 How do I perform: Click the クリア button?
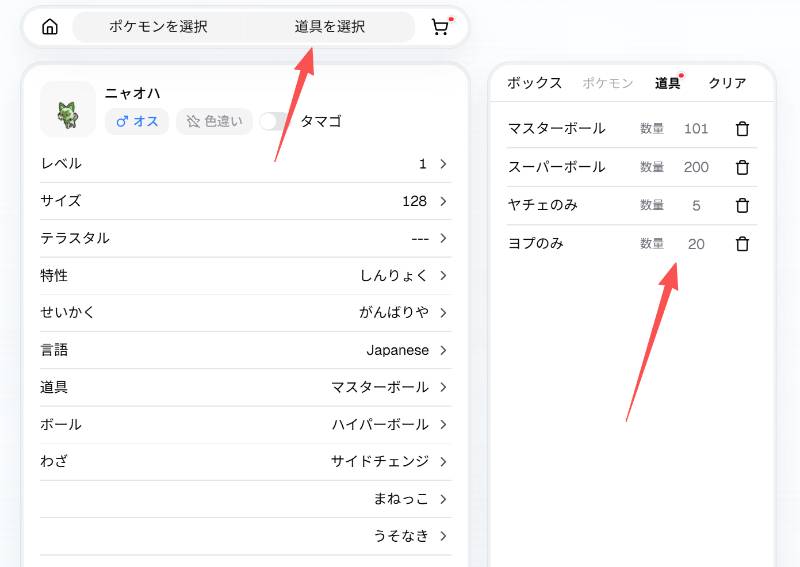pos(727,83)
